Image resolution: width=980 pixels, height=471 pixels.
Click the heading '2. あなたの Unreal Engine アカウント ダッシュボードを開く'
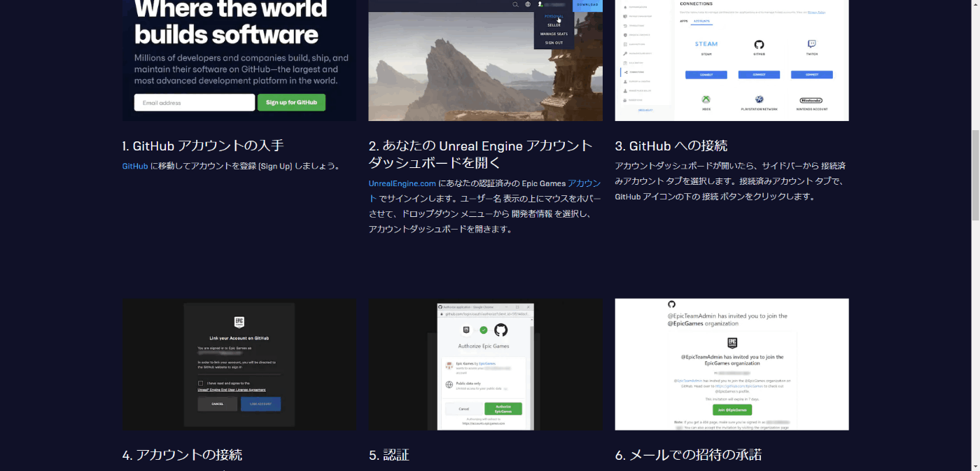click(x=481, y=154)
